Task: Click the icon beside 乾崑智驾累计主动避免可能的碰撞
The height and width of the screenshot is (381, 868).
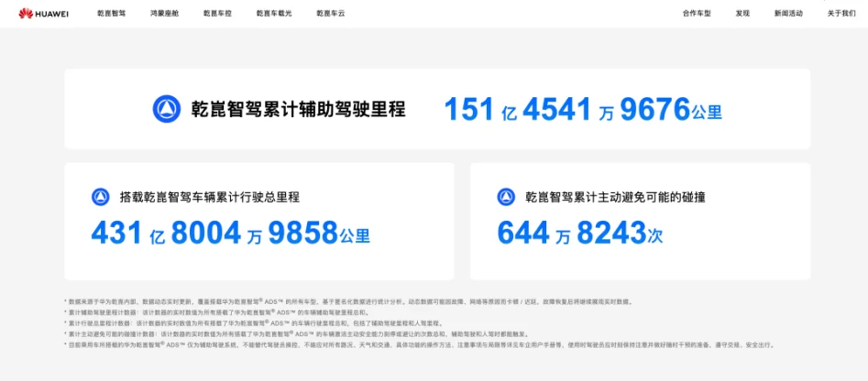Action: [506, 197]
